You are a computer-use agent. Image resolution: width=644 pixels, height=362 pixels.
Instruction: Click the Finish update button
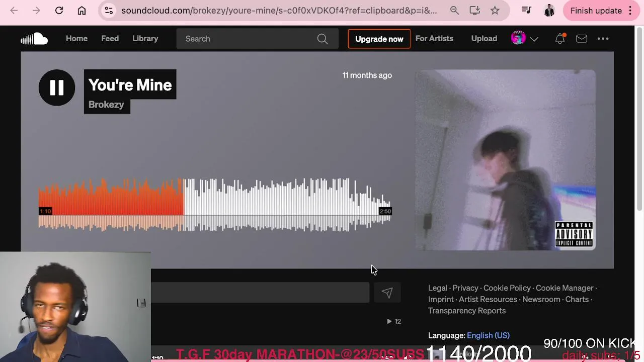tap(596, 11)
